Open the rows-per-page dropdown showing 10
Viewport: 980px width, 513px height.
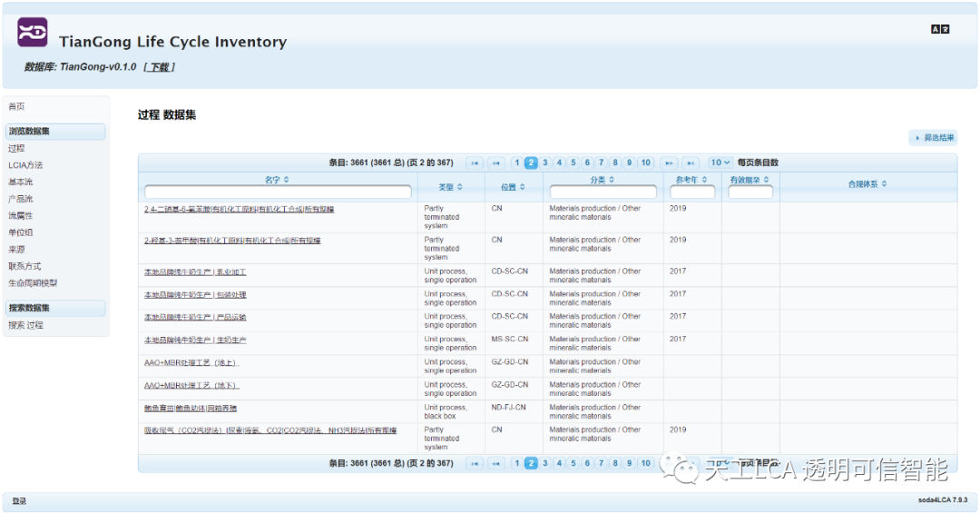click(720, 163)
